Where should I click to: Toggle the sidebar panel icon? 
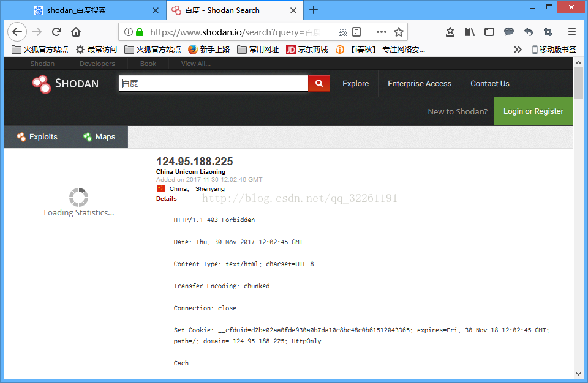(489, 32)
